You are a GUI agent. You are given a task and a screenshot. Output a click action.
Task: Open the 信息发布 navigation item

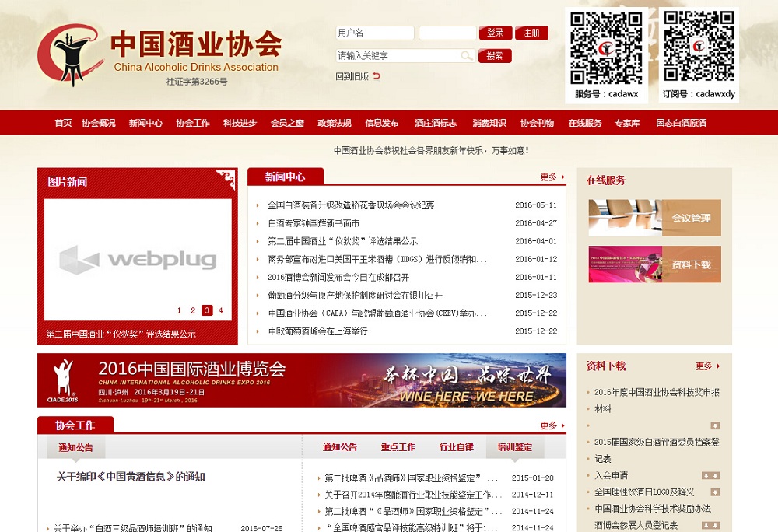coord(382,123)
